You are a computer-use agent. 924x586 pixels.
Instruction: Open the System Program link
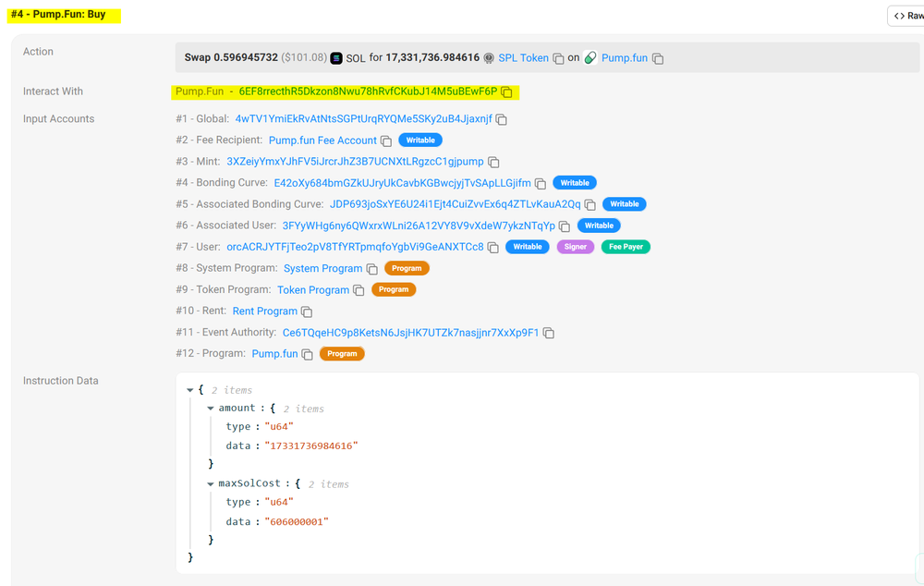[x=322, y=268]
